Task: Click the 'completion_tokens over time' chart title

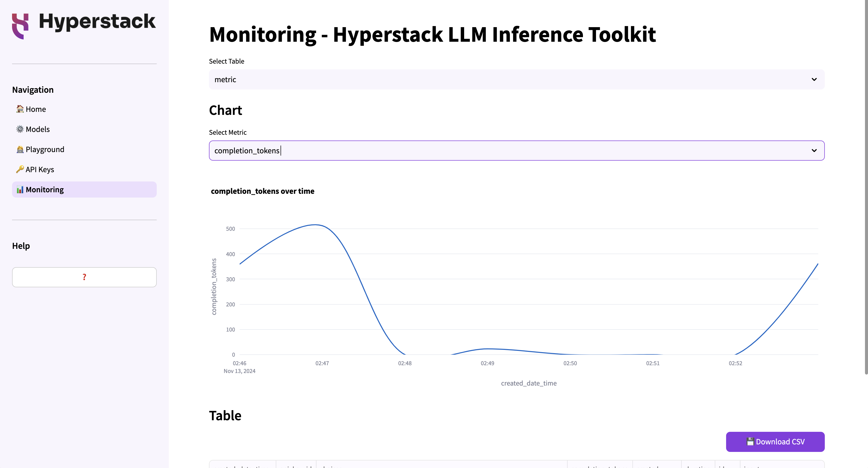Action: point(262,191)
